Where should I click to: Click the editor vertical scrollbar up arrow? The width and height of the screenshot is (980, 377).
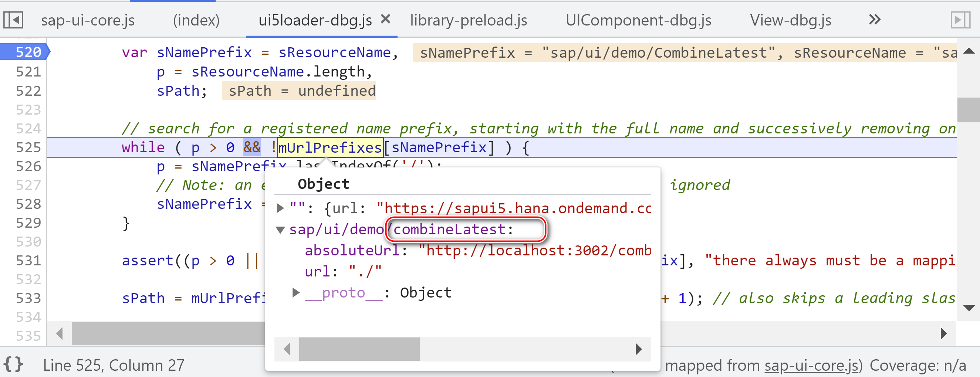coord(969,51)
